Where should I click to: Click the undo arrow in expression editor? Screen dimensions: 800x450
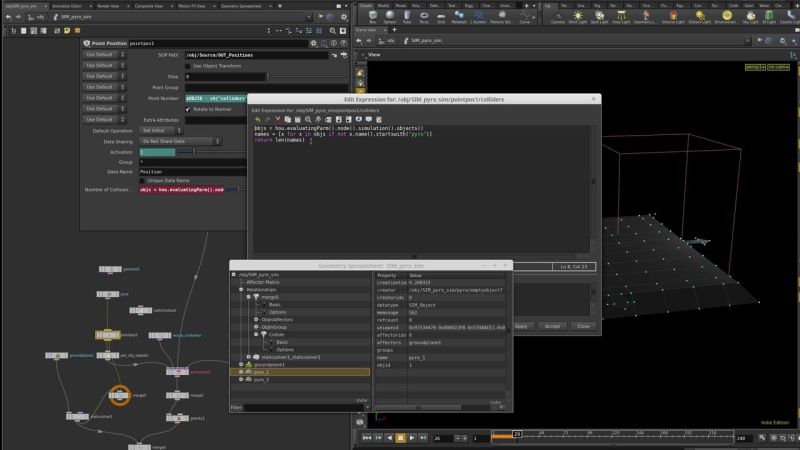[x=258, y=120]
